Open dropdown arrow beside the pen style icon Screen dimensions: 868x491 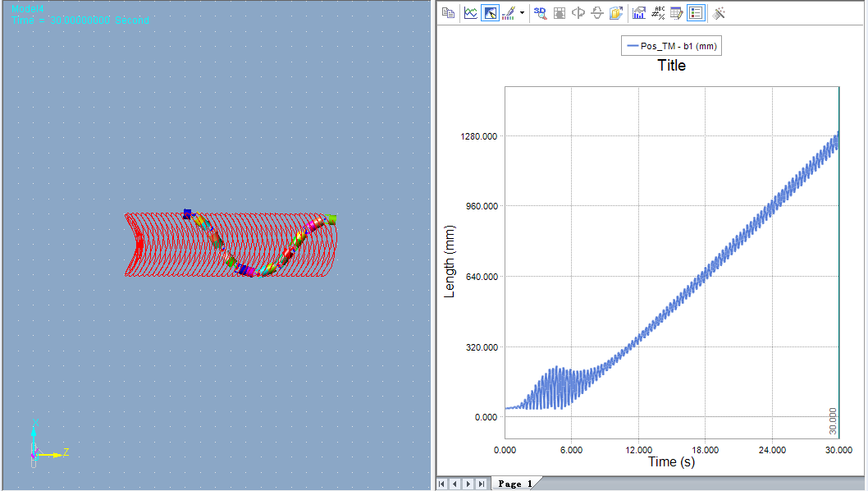[522, 13]
